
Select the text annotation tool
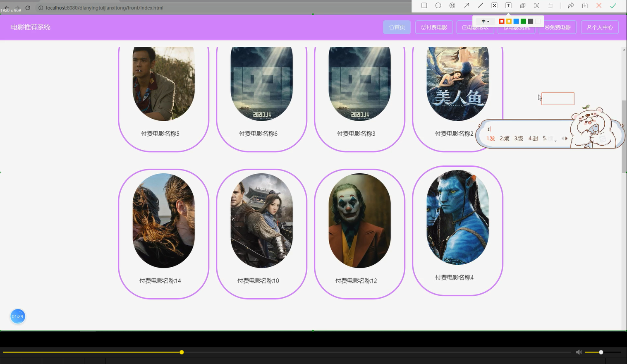(508, 5)
